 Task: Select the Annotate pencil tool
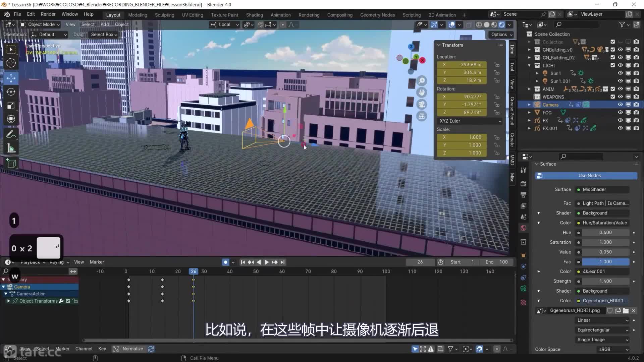click(x=11, y=135)
